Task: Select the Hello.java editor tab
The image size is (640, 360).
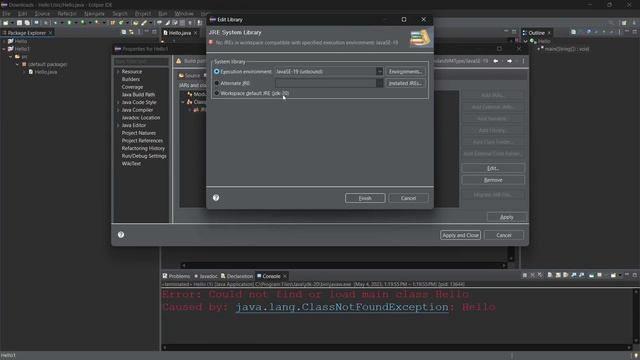Action: (x=180, y=33)
